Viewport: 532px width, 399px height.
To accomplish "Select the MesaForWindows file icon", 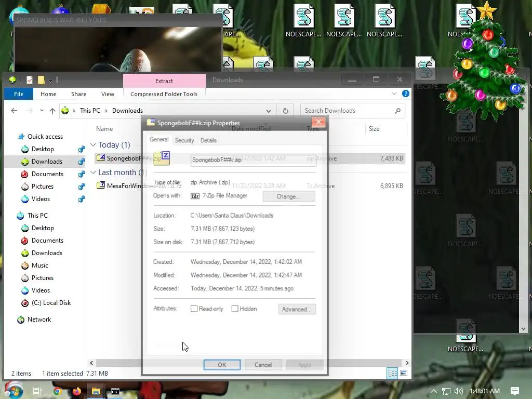I will (x=100, y=185).
